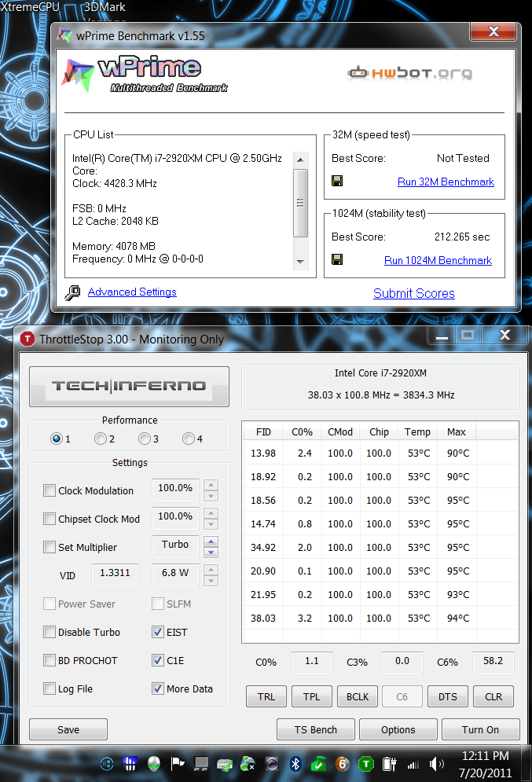Turn on the Log File checkbox
Screen dimensions: 532x782
(50, 689)
